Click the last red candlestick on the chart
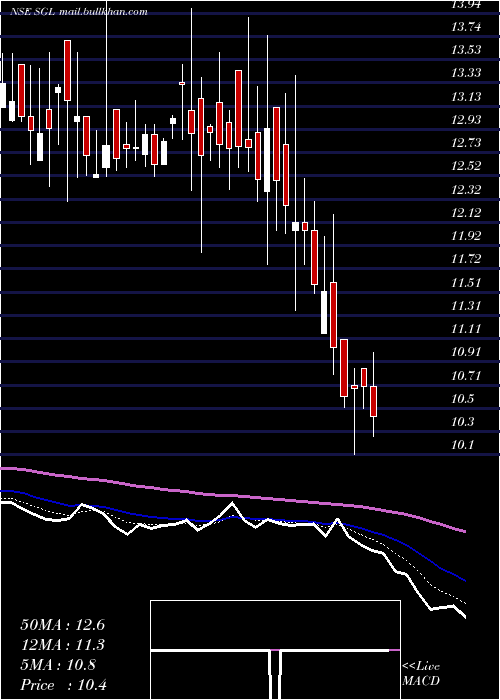 [373, 401]
